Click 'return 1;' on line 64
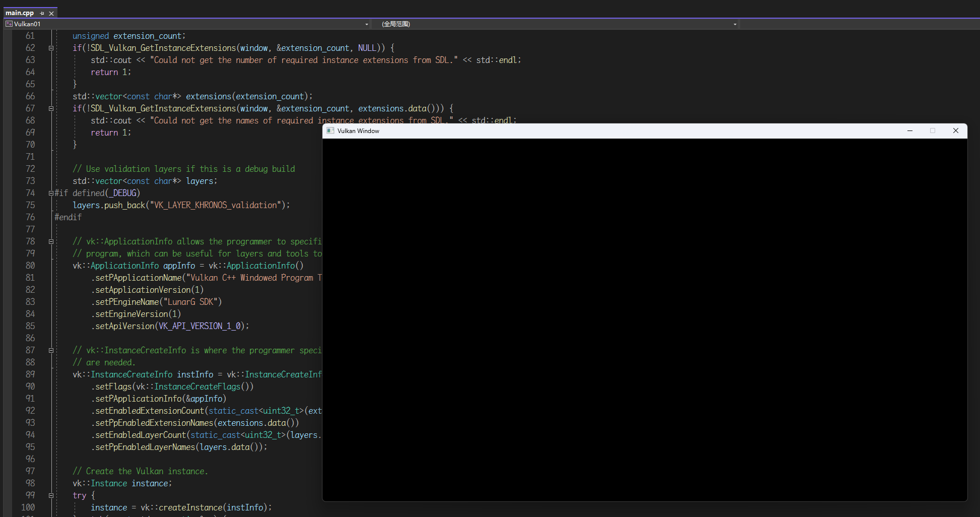The image size is (980, 517). (111, 73)
